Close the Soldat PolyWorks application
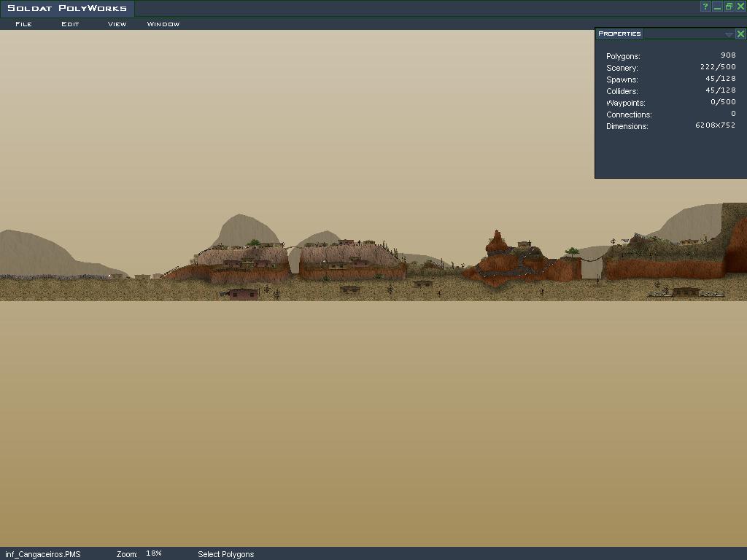Viewport: 747px width, 560px height. (740, 7)
